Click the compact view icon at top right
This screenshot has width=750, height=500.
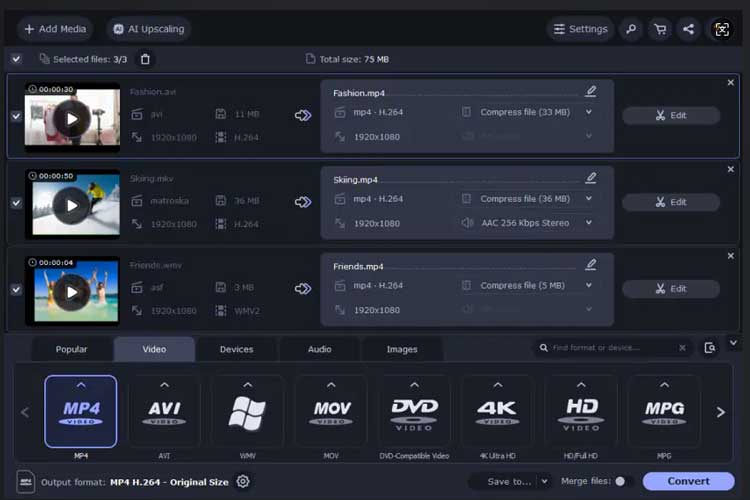[x=722, y=29]
